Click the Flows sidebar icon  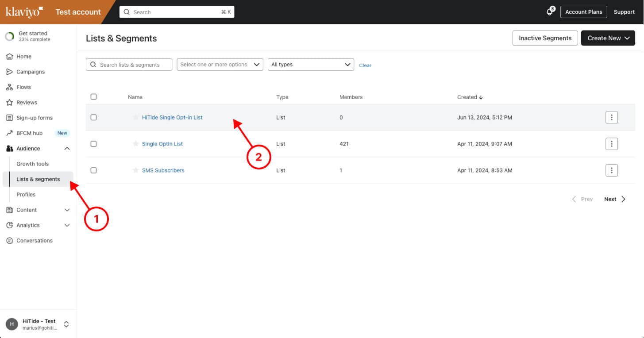coord(9,87)
